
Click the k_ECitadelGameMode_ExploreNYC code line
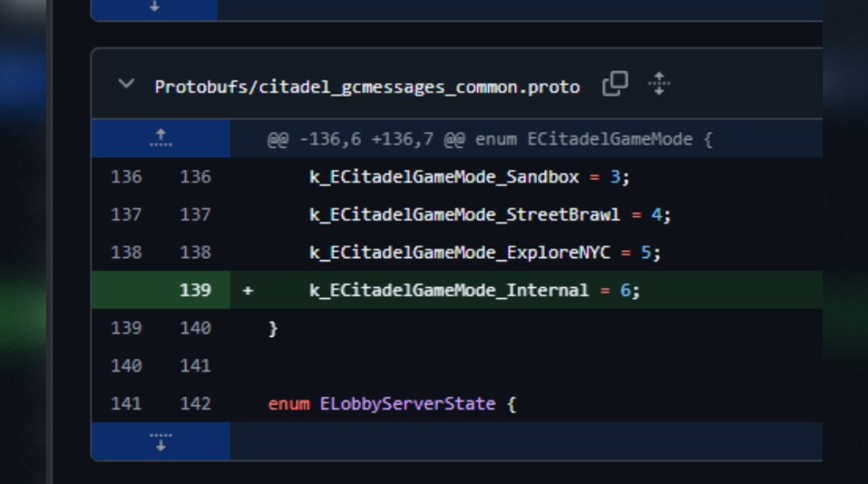485,253
